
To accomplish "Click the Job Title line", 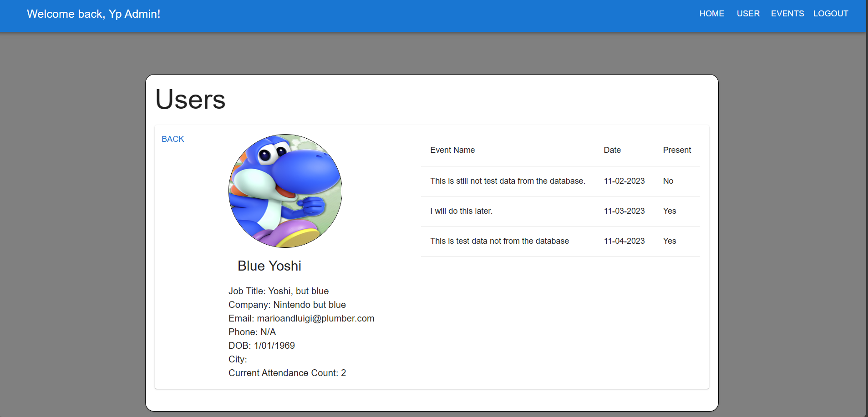I will tap(279, 291).
